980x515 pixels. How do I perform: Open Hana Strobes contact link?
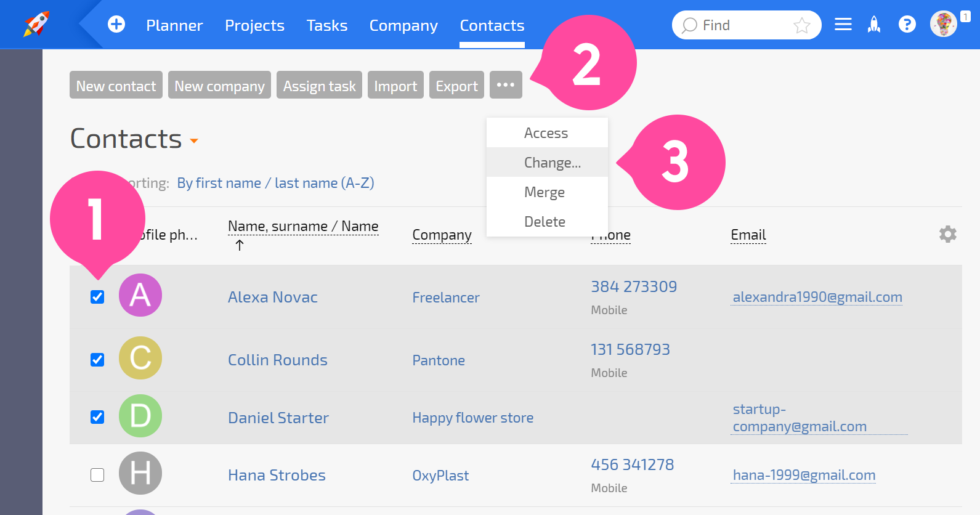tap(277, 475)
